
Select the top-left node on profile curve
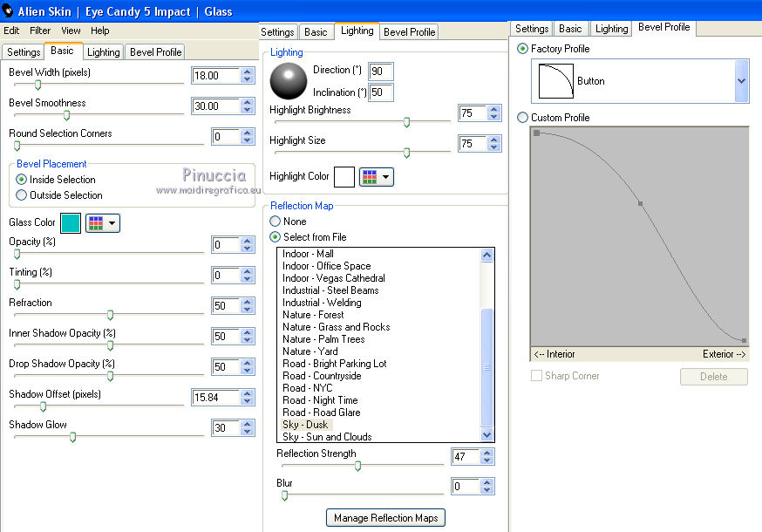[536, 133]
